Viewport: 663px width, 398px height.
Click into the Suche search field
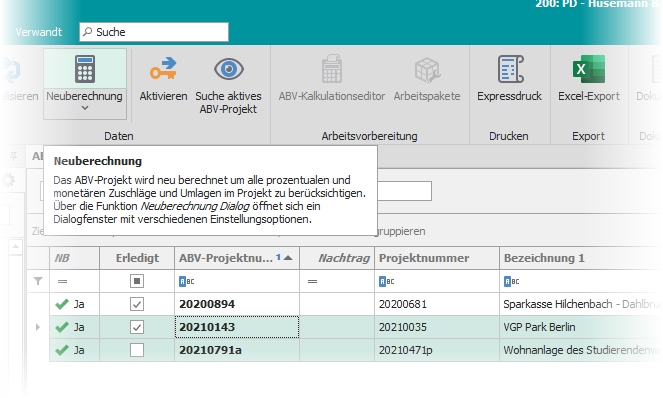[x=154, y=32]
